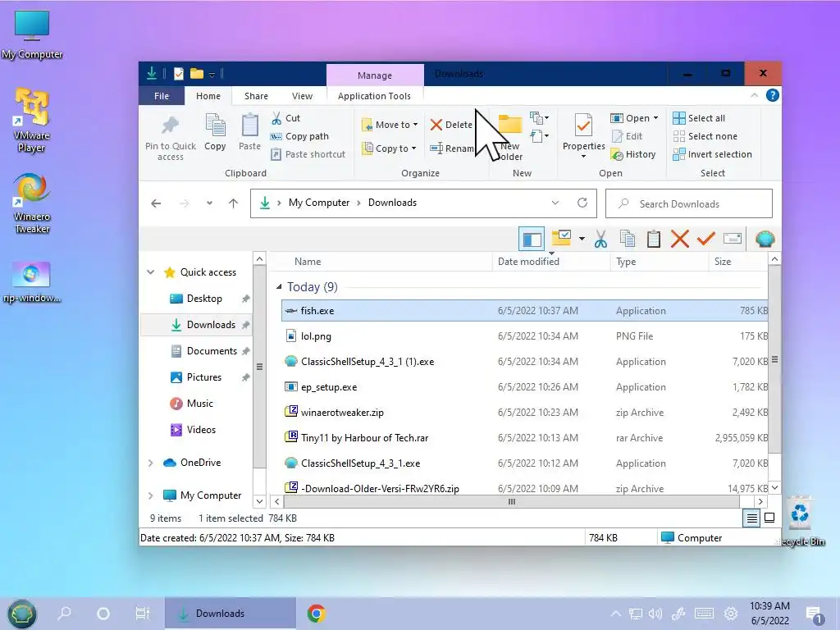Open Chrome from the taskbar
The image size is (840, 630).
coord(317,614)
